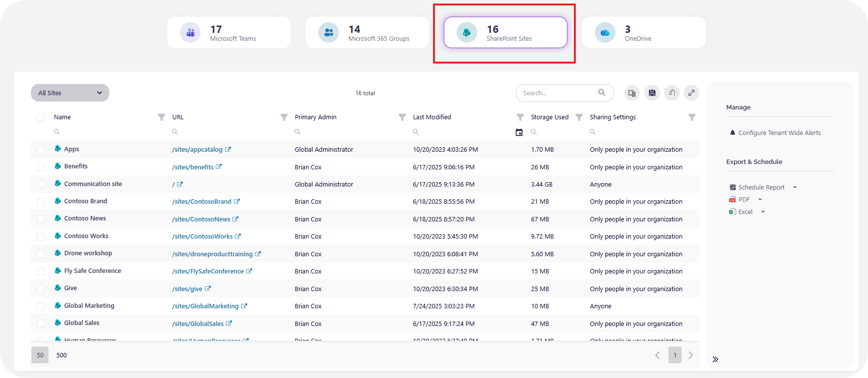
Task: Open the /sites/ContosoNews link
Action: point(201,219)
